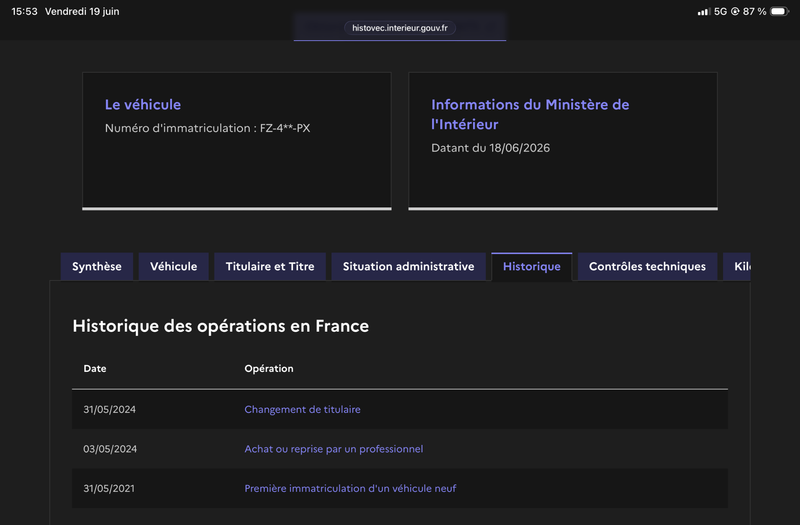Tap the histovec.interieur.gouv.fr address bar

[x=399, y=28]
